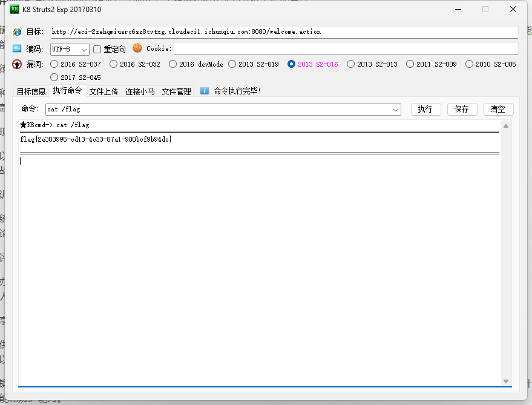Viewport: 532px width, 405px height.
Task: Clear the output with 清空
Action: coord(498,109)
